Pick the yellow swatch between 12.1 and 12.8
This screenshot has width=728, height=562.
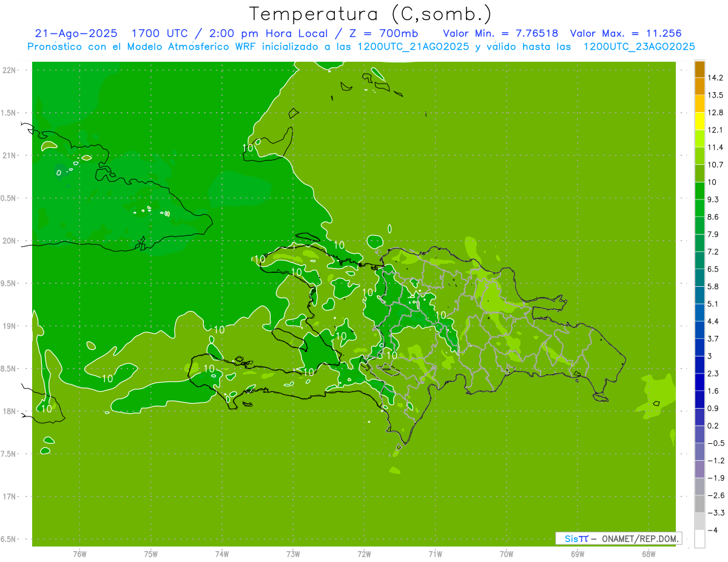699,121
